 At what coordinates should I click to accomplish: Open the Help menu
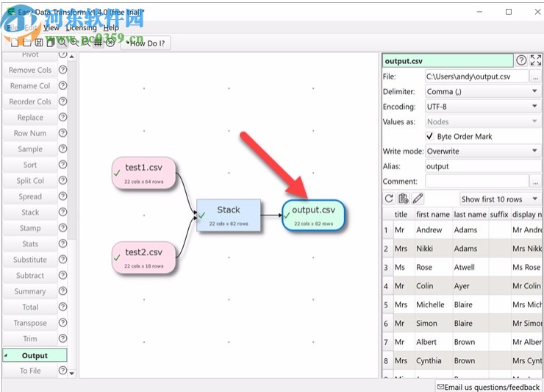point(111,27)
